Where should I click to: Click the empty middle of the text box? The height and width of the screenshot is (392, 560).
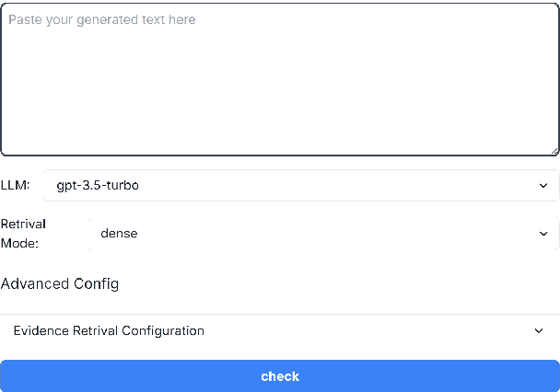click(280, 87)
